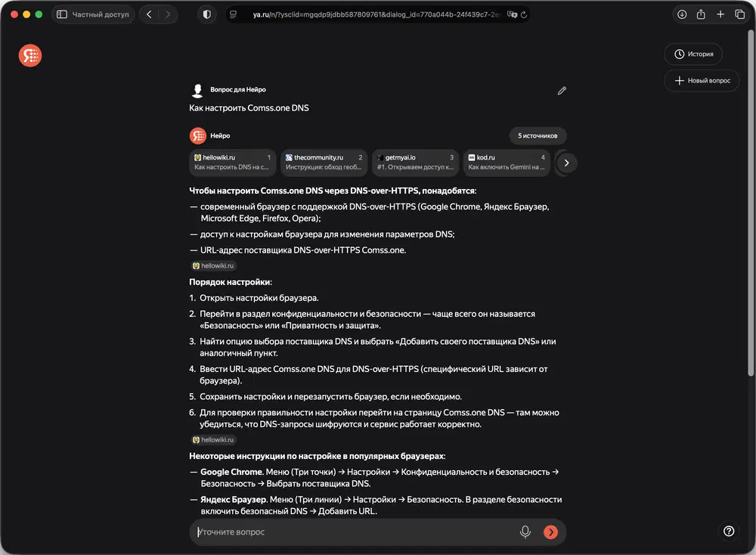Show Safari tab overview

click(x=740, y=14)
